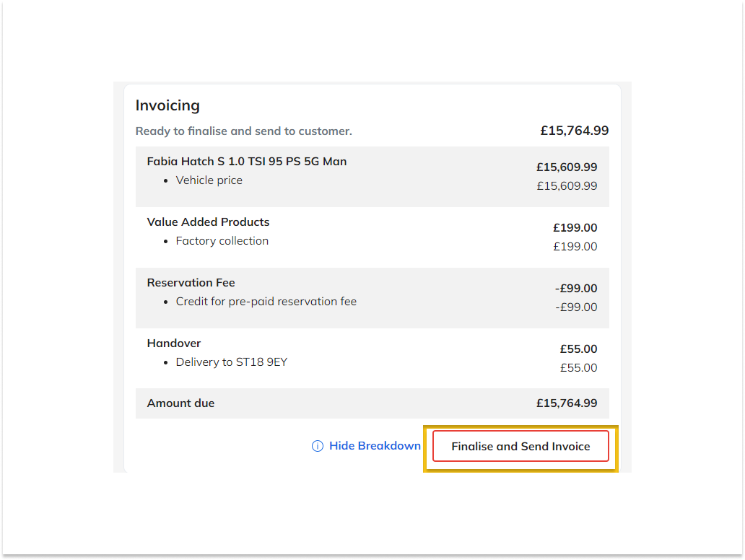This screenshot has height=560, width=745.
Task: Click the Handover section row
Action: point(174,343)
